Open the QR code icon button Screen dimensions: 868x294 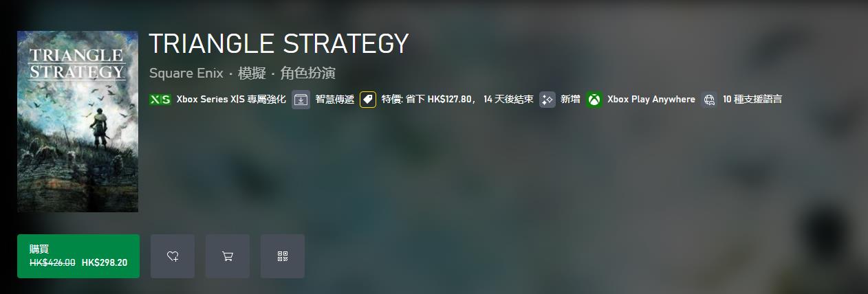pos(283,256)
